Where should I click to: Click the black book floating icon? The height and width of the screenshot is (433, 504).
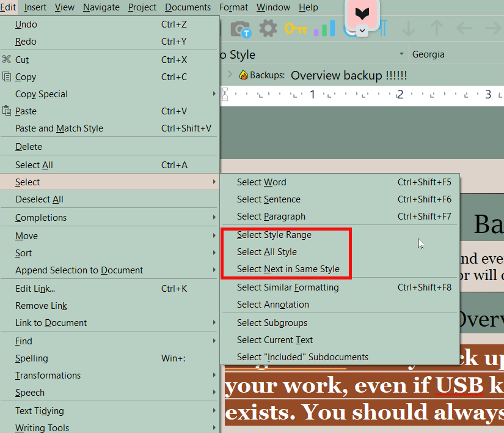(362, 13)
